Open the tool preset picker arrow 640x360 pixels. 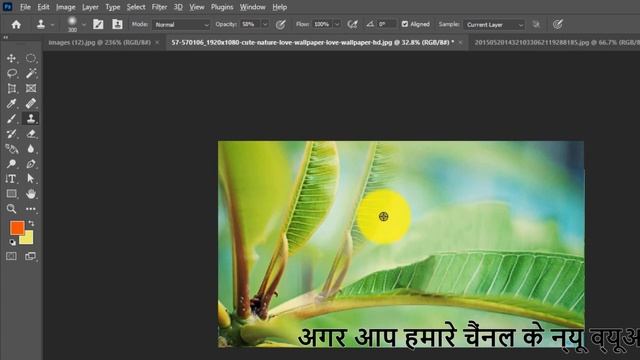pyautogui.click(x=52, y=25)
